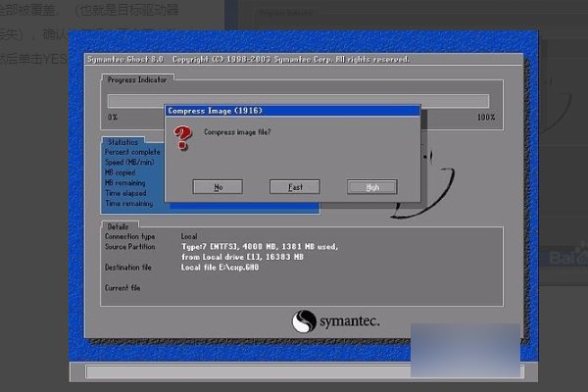Viewport: 588px width, 392px height.
Task: Click the Progress Indicator bar
Action: click(297, 100)
